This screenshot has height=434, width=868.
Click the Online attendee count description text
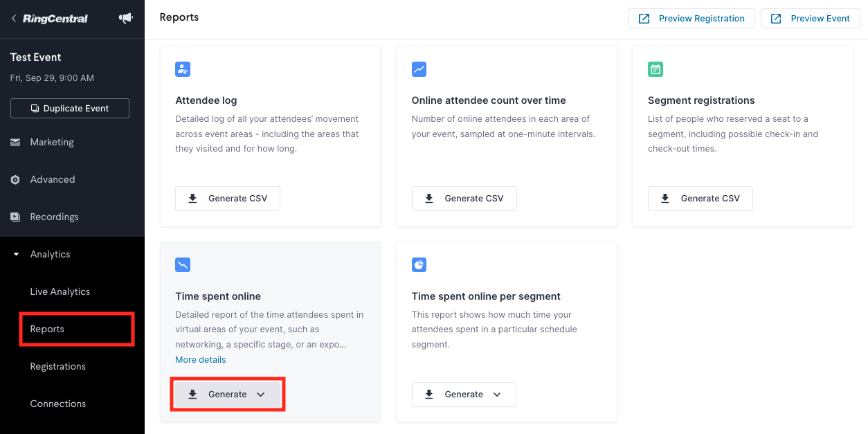tap(503, 127)
